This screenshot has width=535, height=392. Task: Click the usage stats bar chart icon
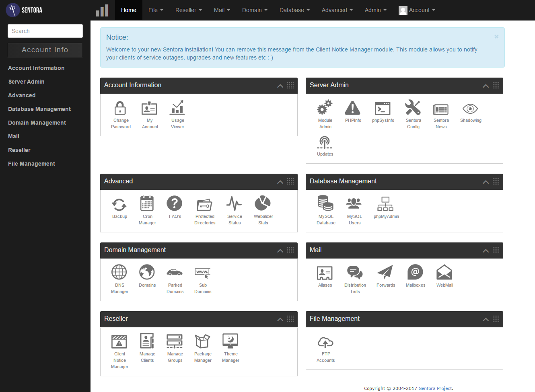[x=102, y=10]
